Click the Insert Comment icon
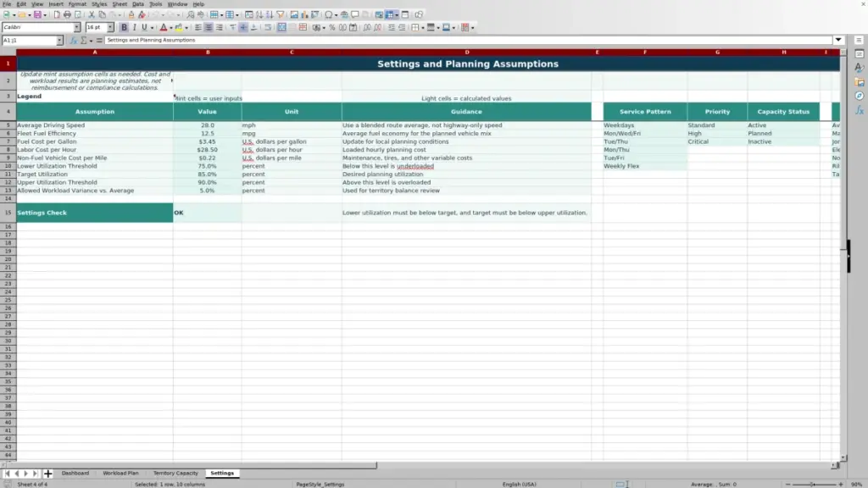The height and width of the screenshot is (488, 868). (x=355, y=14)
